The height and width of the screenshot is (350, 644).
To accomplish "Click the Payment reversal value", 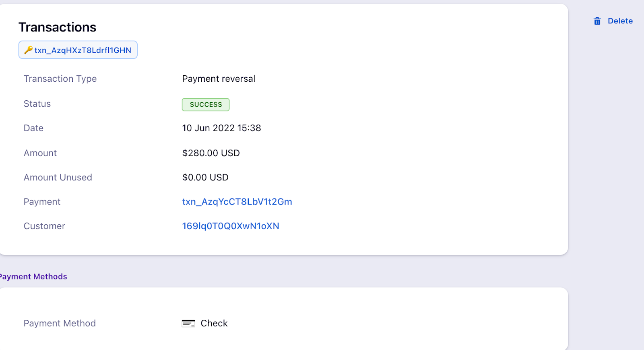I will click(x=219, y=79).
